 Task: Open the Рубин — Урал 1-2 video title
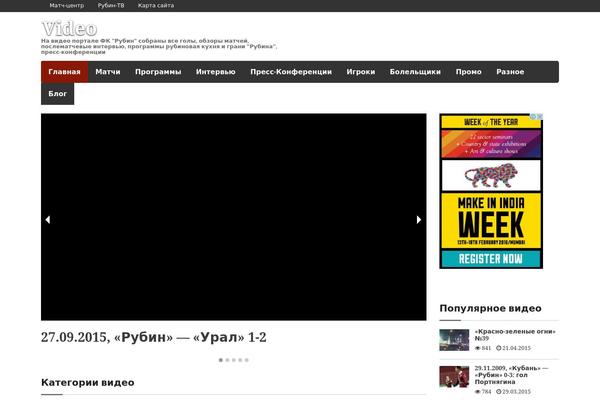click(x=153, y=337)
